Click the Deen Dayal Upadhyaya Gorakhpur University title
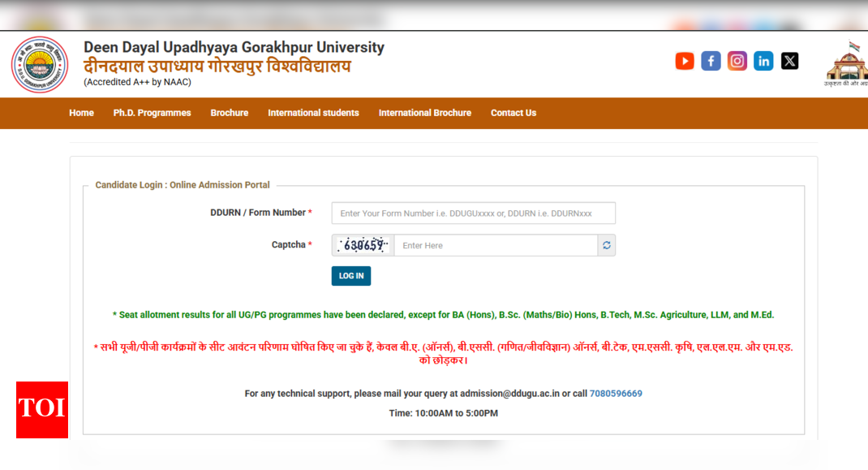This screenshot has width=868, height=470. coord(234,48)
